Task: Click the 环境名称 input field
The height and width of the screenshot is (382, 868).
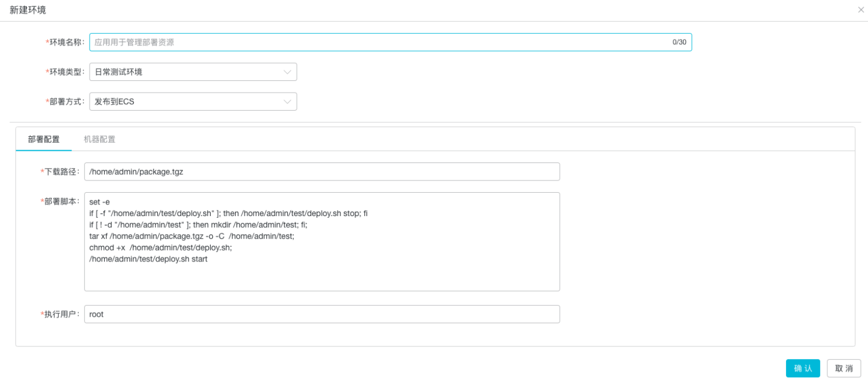Action: tap(390, 42)
